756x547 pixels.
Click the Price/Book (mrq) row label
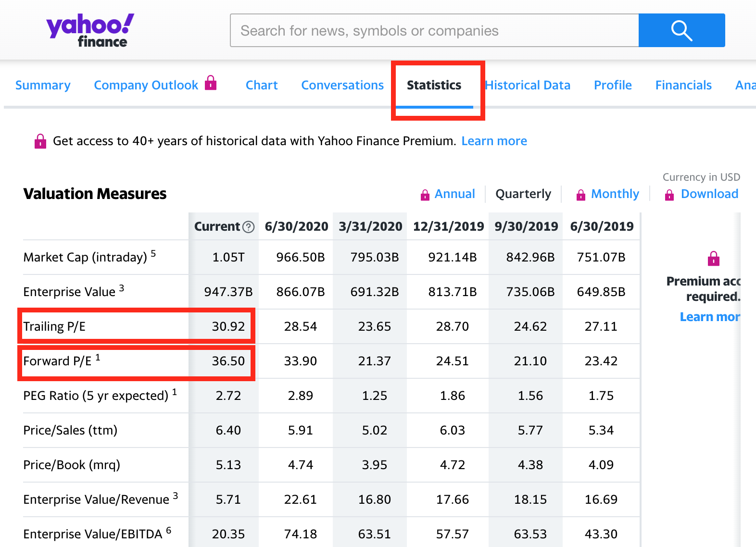(x=72, y=465)
